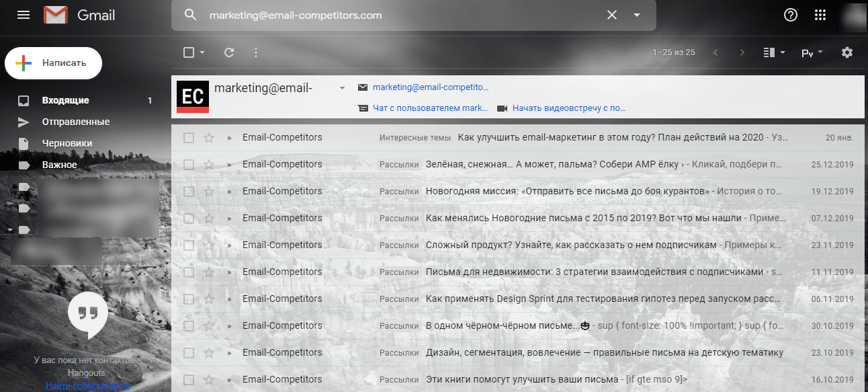Check the email dated 25.12.2019

(x=189, y=165)
